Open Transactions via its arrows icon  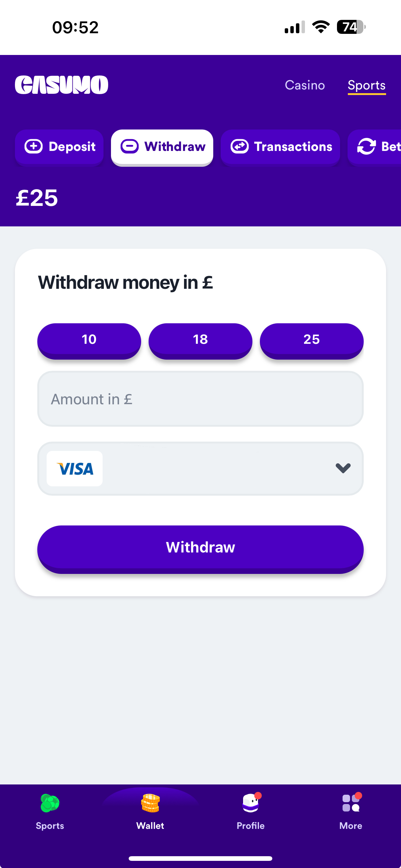click(x=240, y=146)
